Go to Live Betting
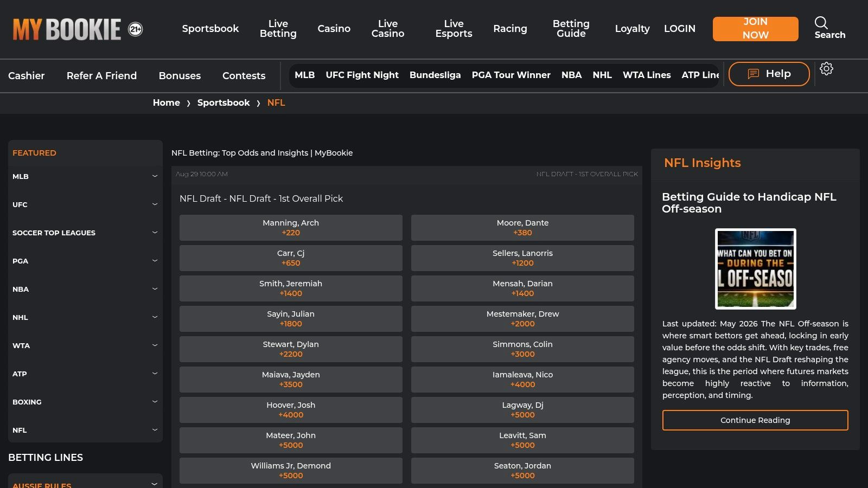868x488 pixels. coord(278,29)
